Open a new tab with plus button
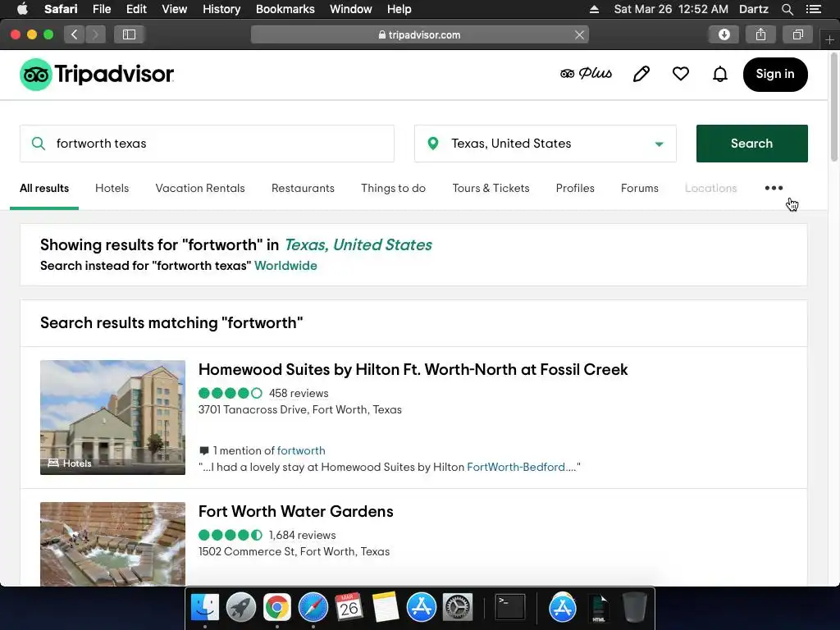This screenshot has width=840, height=630. [x=829, y=40]
